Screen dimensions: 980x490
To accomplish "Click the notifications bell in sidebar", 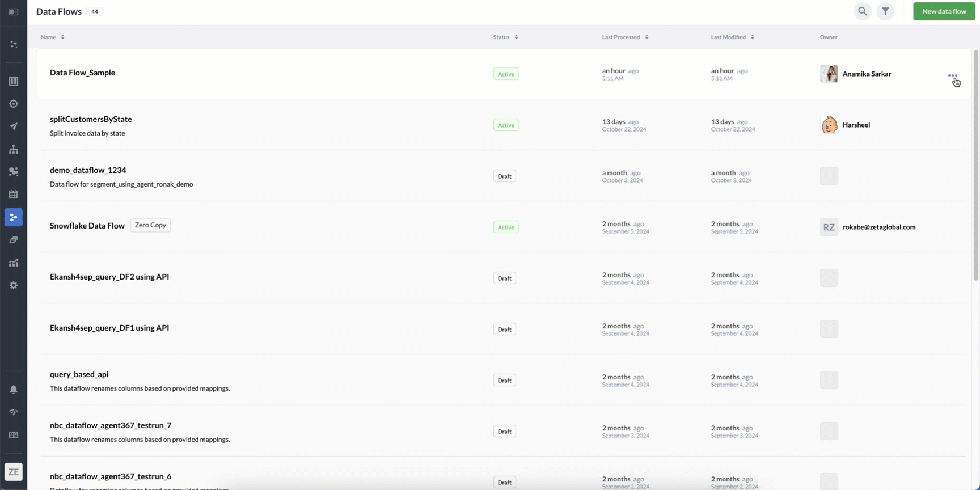I will [x=14, y=390].
